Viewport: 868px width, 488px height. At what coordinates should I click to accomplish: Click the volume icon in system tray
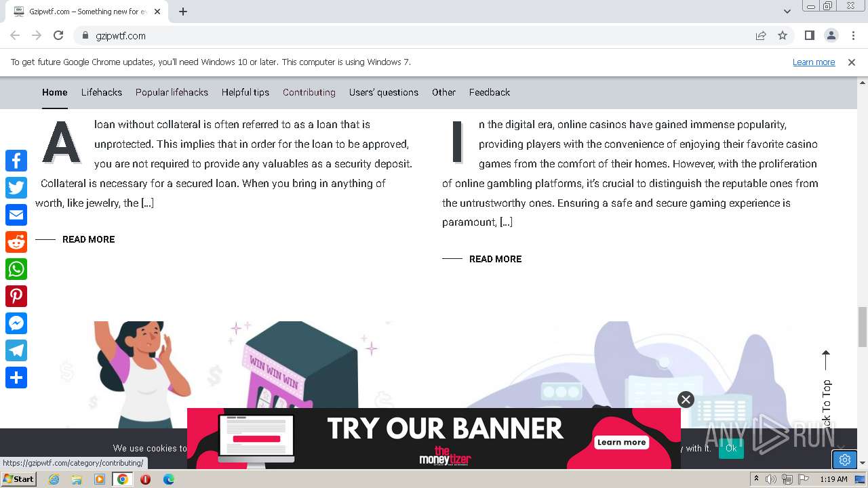[771, 479]
